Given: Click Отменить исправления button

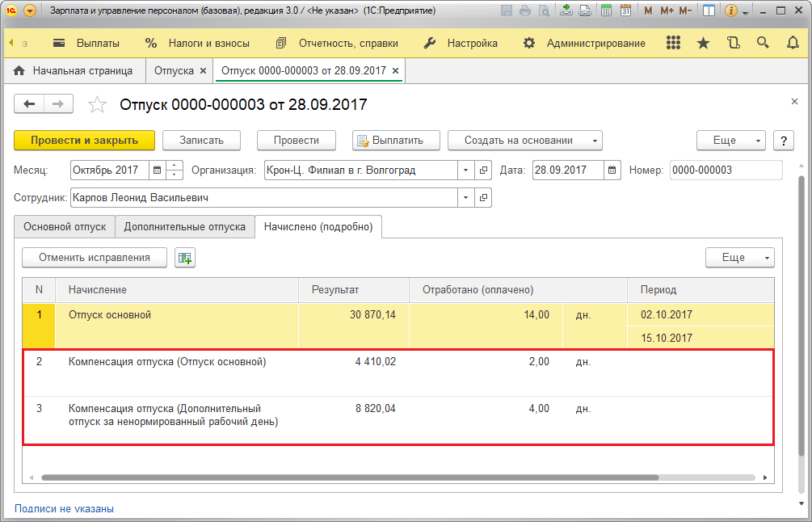Looking at the screenshot, I should (95, 258).
